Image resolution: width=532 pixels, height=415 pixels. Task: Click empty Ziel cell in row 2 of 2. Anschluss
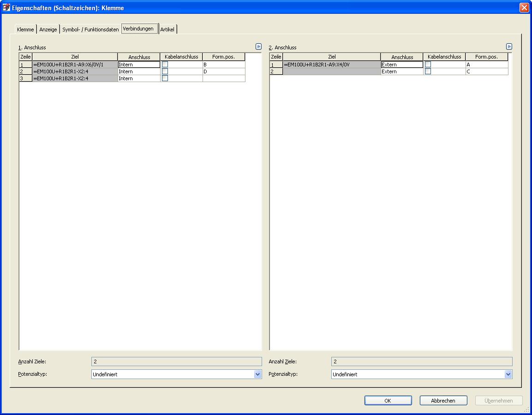tap(331, 71)
